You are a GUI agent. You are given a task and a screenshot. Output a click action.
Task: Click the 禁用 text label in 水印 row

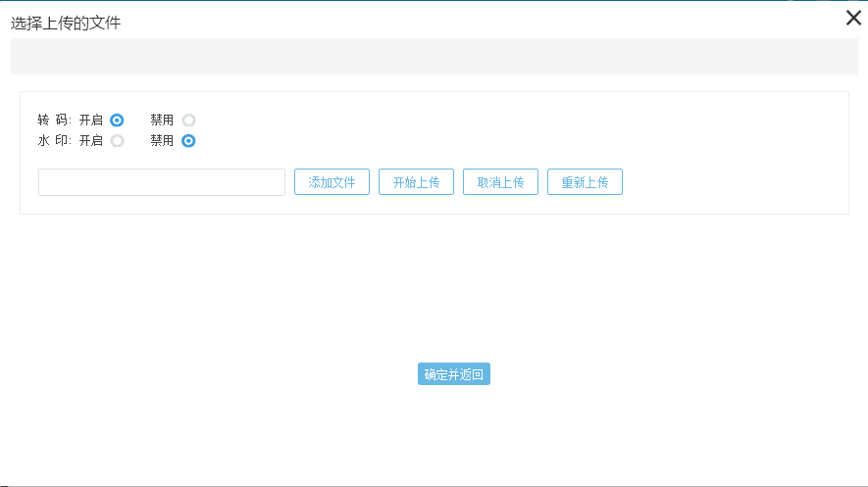162,141
